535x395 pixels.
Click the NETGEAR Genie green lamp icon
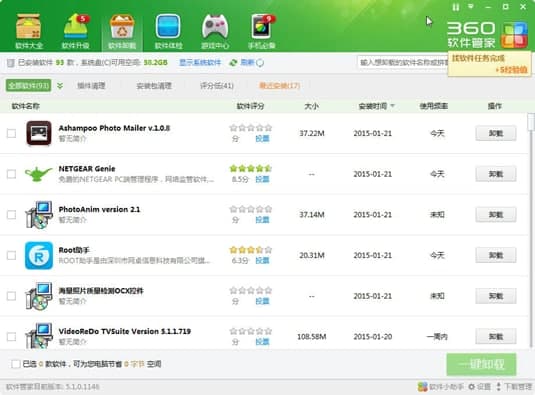38,174
